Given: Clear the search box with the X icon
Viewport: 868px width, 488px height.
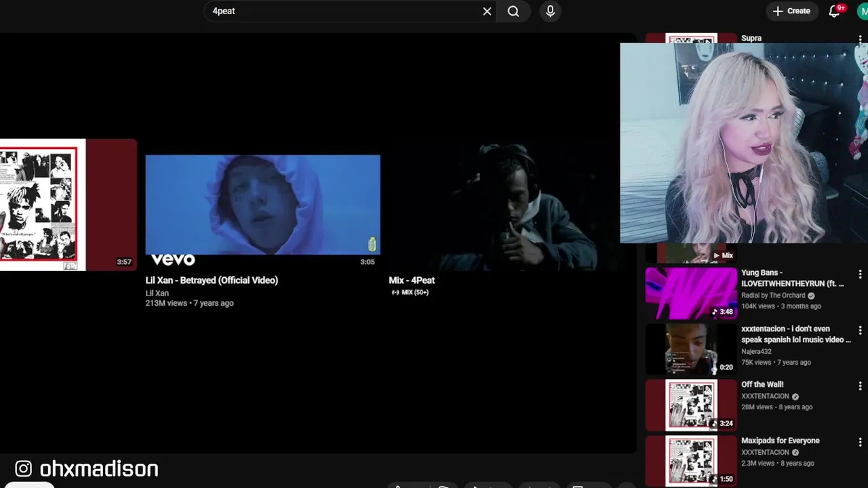Looking at the screenshot, I should pos(487,11).
